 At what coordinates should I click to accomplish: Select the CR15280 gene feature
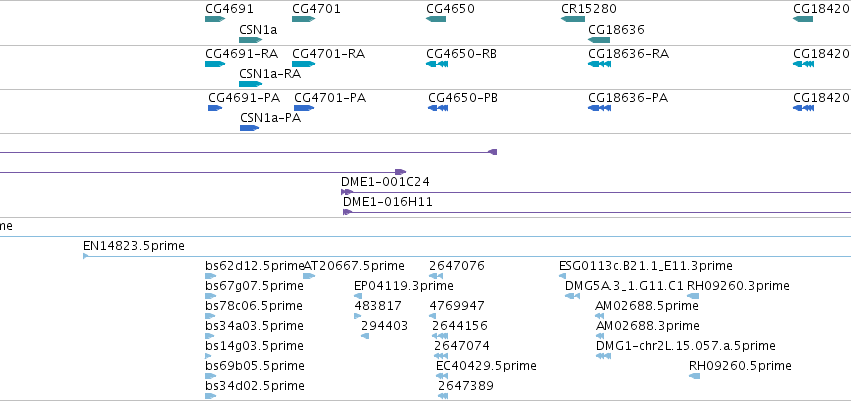point(573,19)
